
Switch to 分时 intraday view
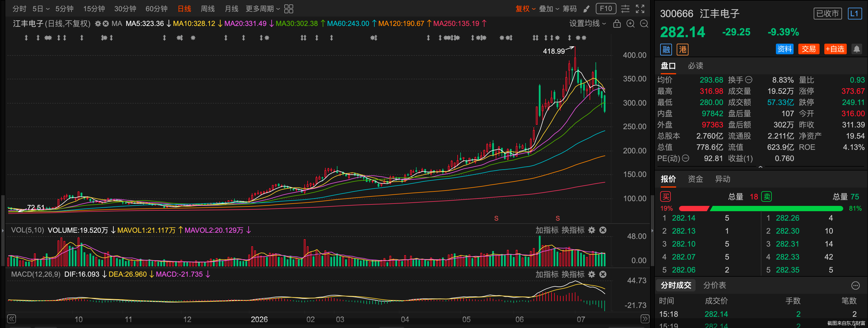point(19,9)
